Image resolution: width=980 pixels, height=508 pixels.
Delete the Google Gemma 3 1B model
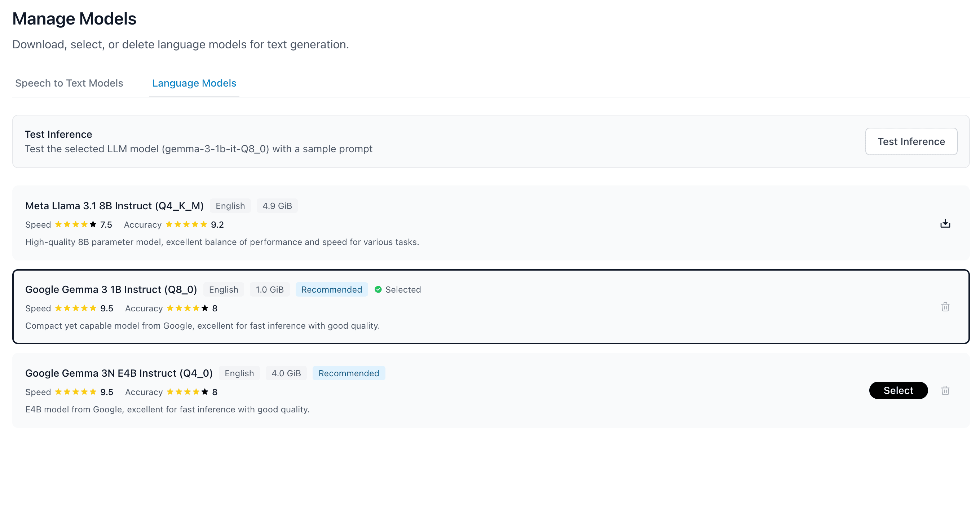(945, 307)
